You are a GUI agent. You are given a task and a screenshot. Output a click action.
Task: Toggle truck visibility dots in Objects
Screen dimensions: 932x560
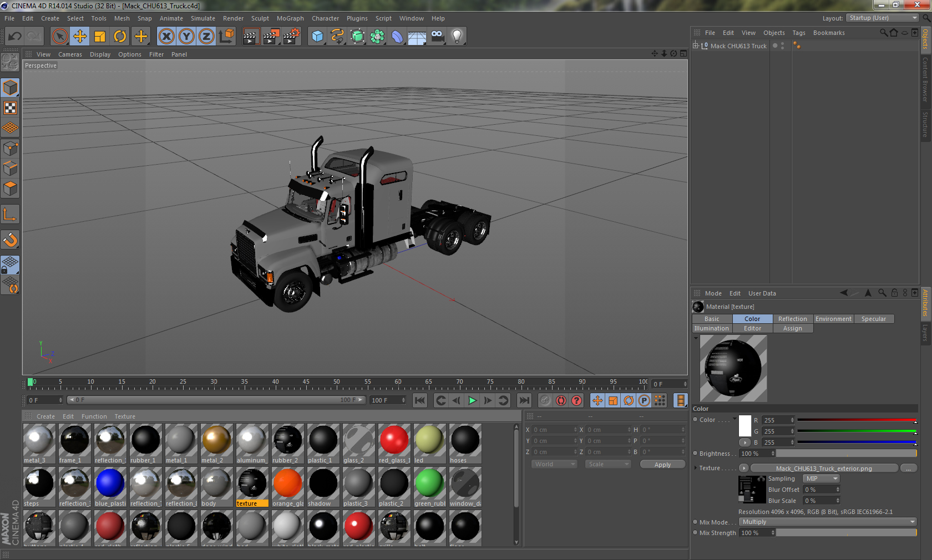782,46
